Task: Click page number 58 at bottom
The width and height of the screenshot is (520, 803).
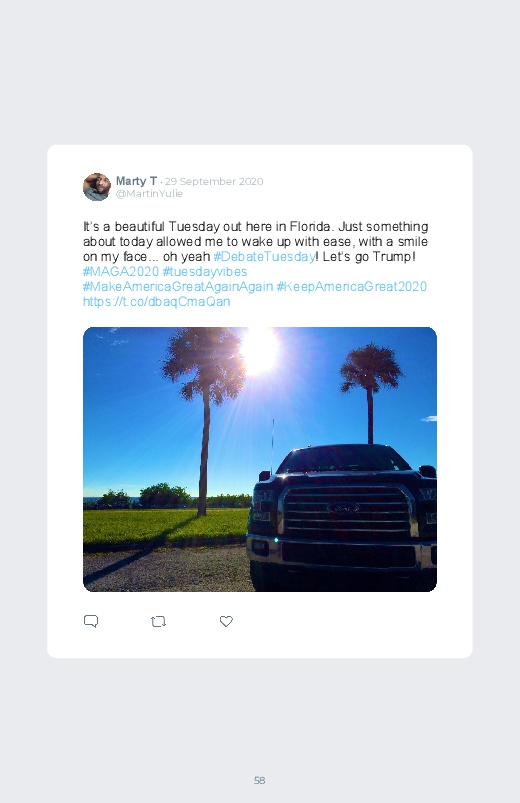Action: coord(260,780)
